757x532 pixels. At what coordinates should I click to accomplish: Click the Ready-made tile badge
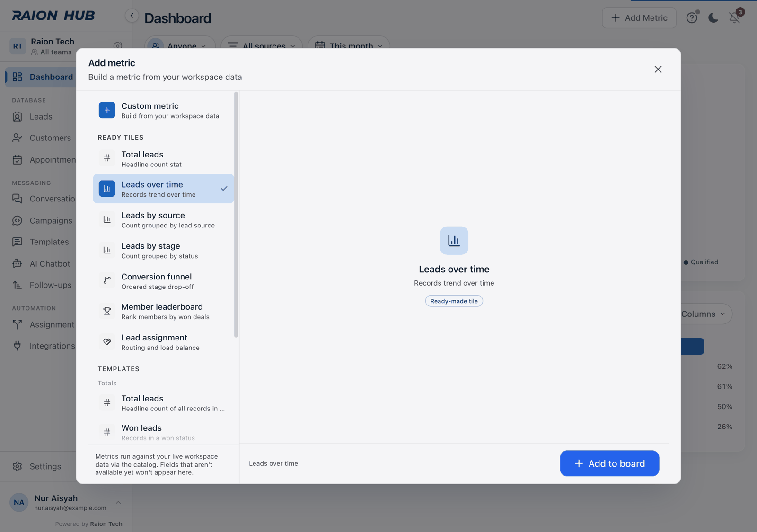[x=454, y=301]
